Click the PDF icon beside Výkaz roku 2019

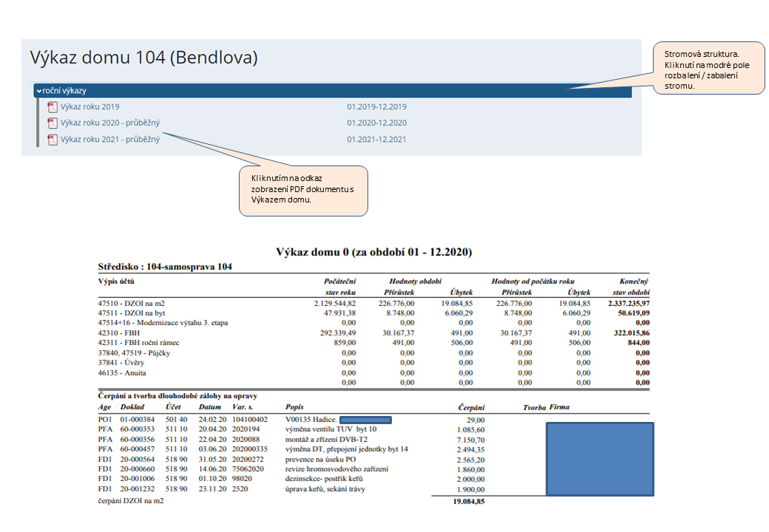[x=52, y=107]
